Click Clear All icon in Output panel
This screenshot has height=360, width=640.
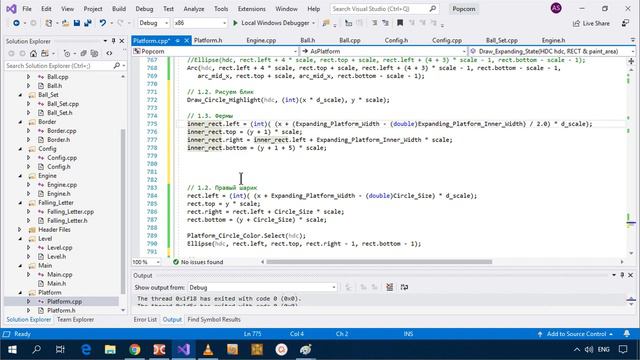click(389, 287)
